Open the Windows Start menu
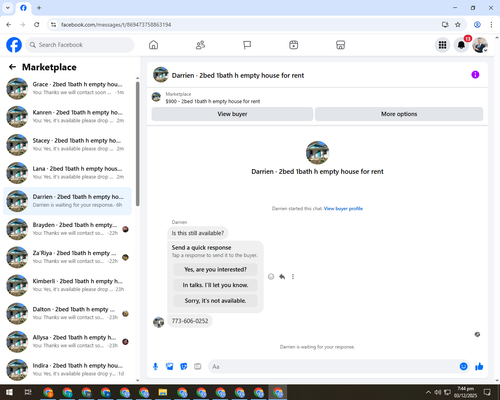The height and width of the screenshot is (400, 500). [9, 392]
